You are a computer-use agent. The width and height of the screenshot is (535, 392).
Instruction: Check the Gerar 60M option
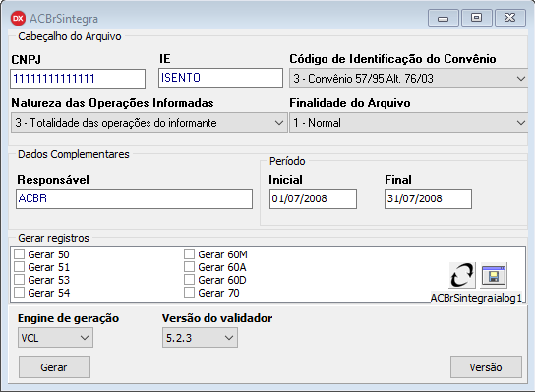pos(189,254)
